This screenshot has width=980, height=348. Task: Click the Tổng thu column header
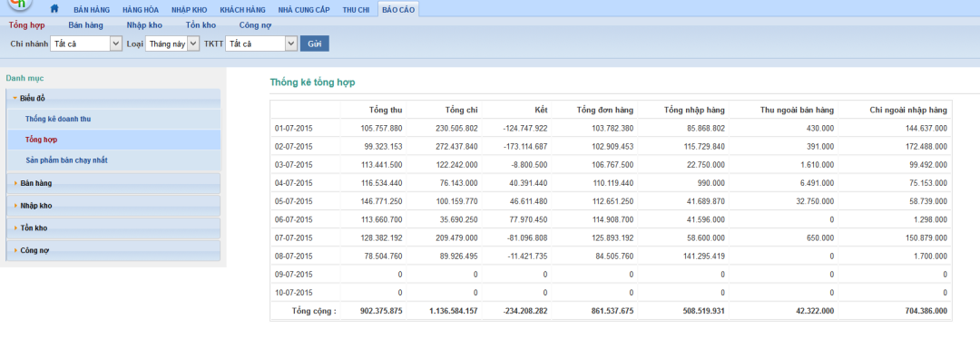point(386,110)
